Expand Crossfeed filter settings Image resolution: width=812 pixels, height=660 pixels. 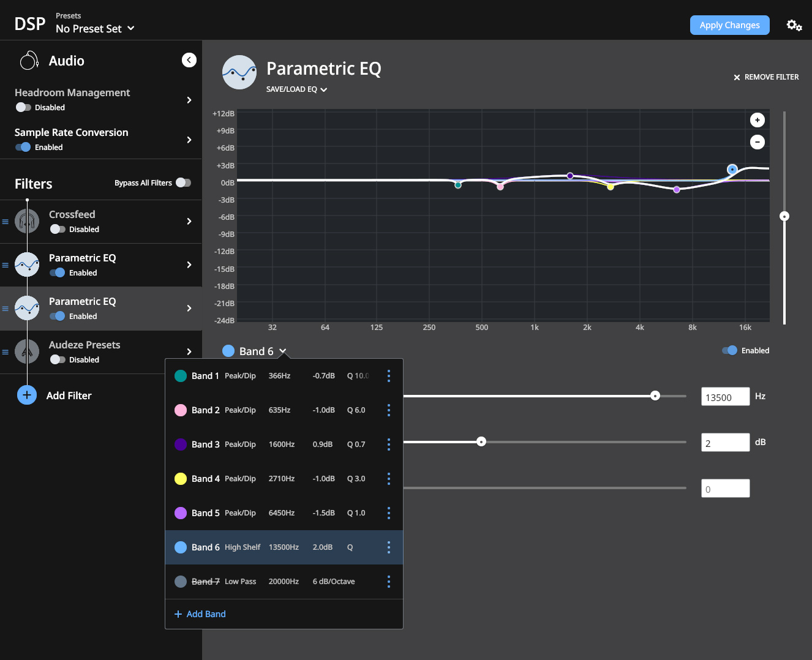[189, 221]
